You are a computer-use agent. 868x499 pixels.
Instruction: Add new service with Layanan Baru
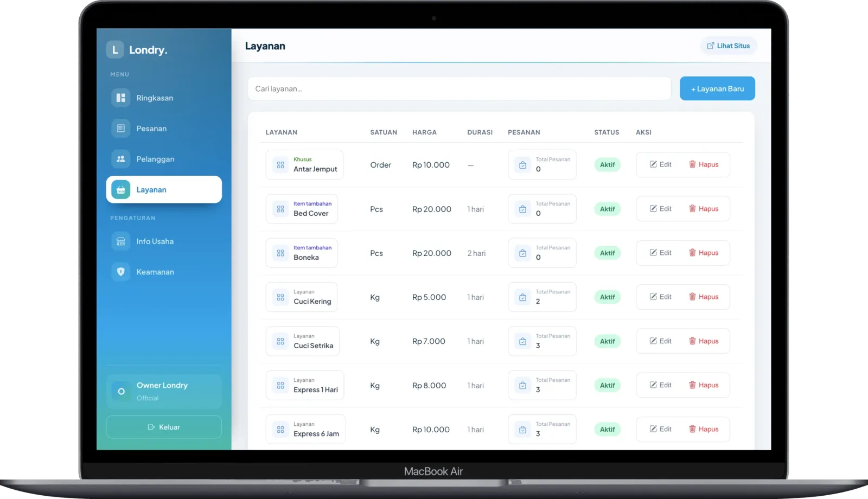pyautogui.click(x=717, y=88)
